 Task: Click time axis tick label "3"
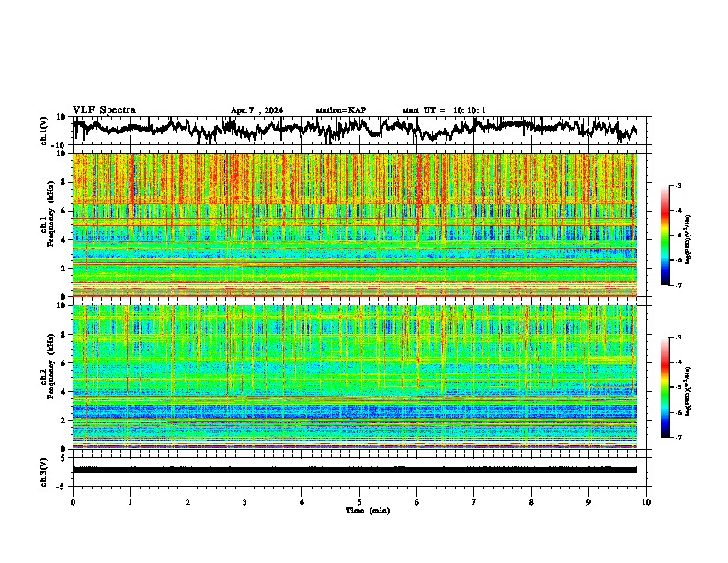(245, 502)
